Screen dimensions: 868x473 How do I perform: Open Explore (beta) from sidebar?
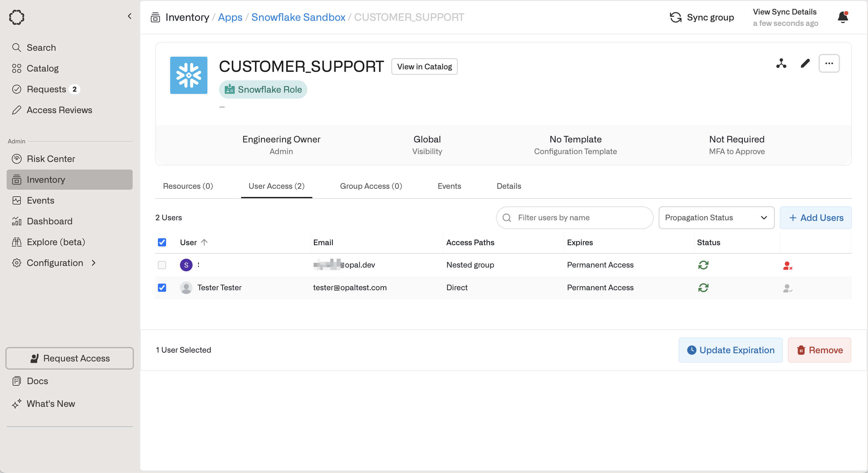click(x=55, y=242)
